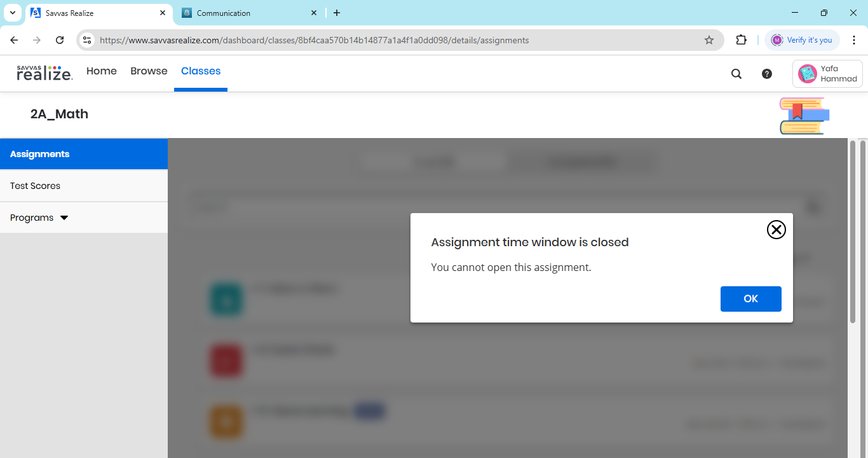868x458 pixels.
Task: Click the URL address bar
Action: point(381,40)
